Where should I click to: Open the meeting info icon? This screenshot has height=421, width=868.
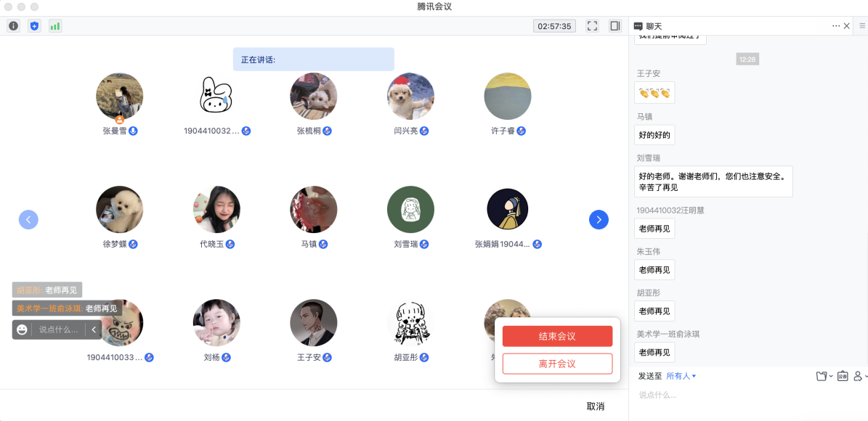click(13, 26)
